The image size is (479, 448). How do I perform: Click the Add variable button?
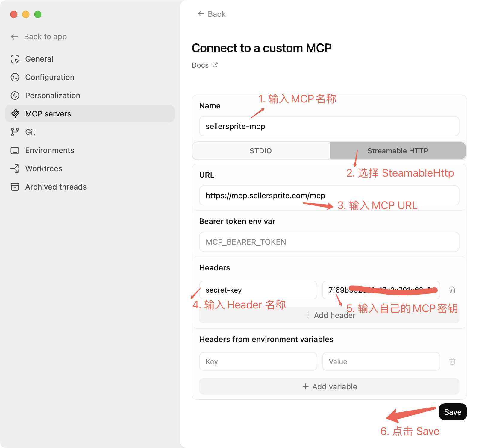pyautogui.click(x=329, y=387)
